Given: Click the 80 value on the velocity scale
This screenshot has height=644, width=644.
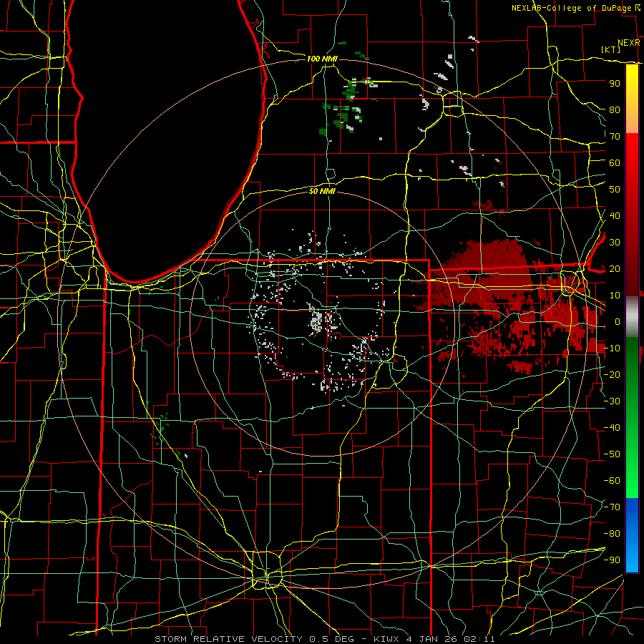Looking at the screenshot, I should (x=615, y=109).
